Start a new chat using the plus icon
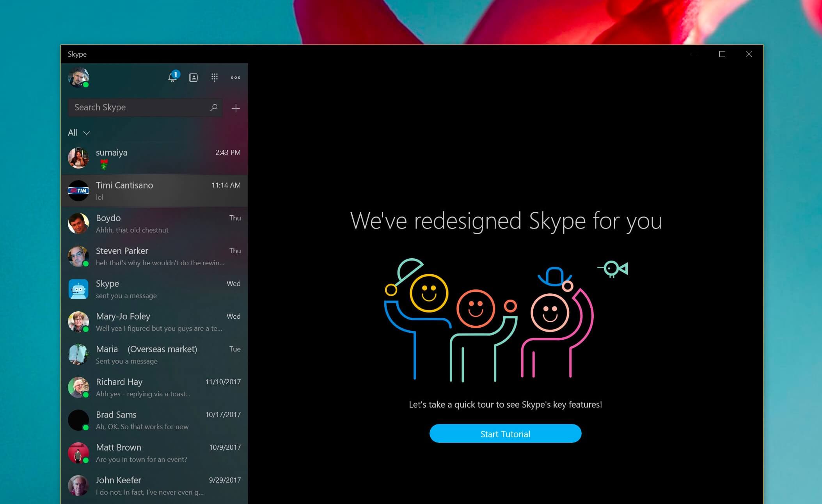Image resolution: width=822 pixels, height=504 pixels. tap(236, 108)
